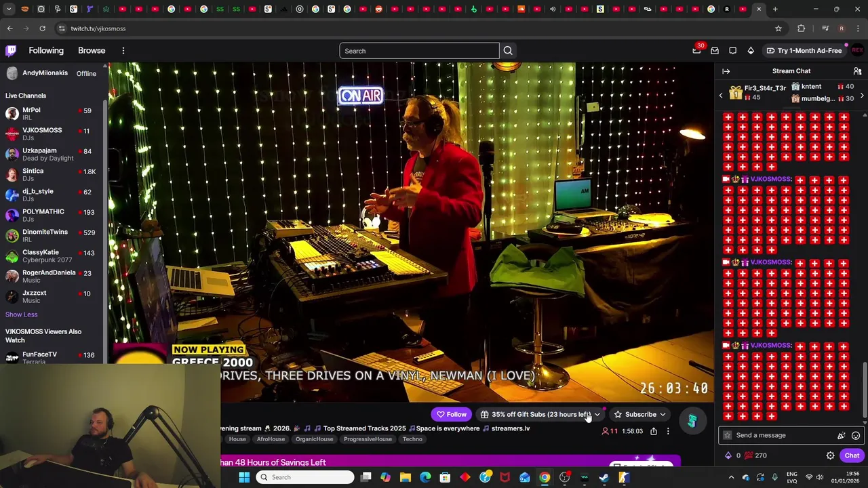Open the Following tab

(46, 51)
